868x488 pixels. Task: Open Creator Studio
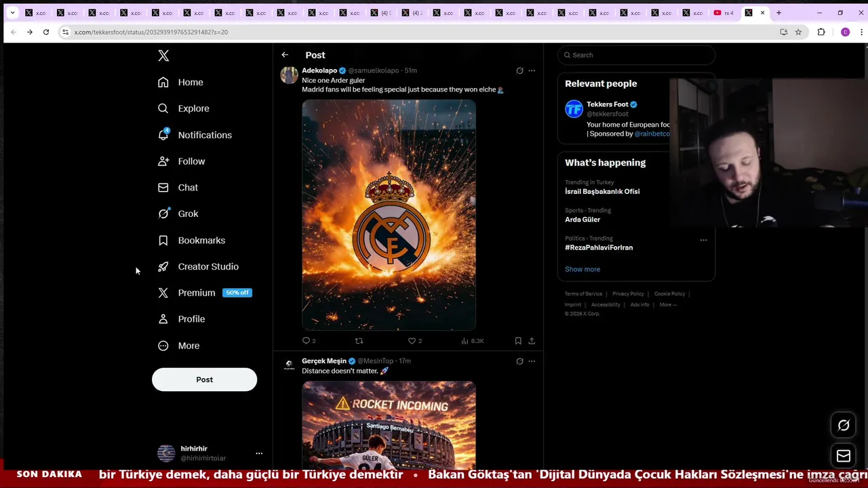tap(198, 266)
